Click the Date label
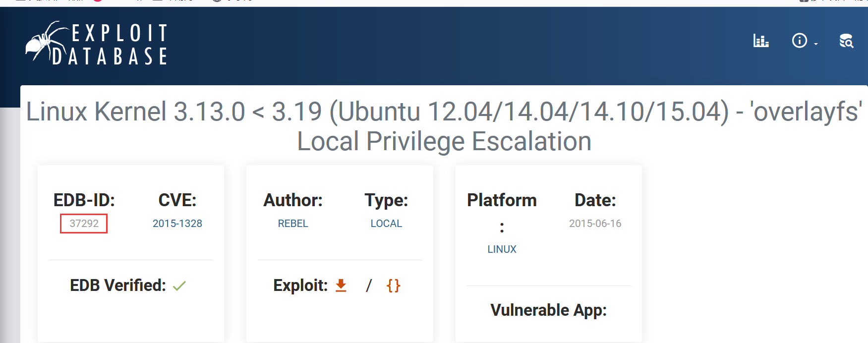Viewport: 868px width, 343px height. pos(595,200)
